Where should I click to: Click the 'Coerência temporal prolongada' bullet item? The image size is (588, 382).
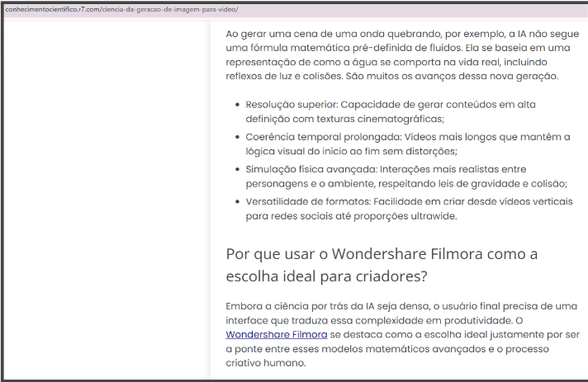pos(408,144)
